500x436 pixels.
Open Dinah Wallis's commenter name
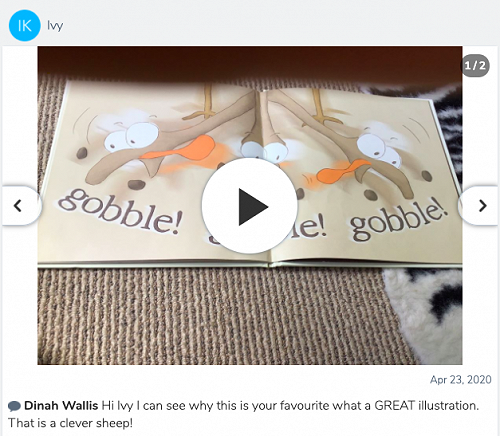pos(61,405)
